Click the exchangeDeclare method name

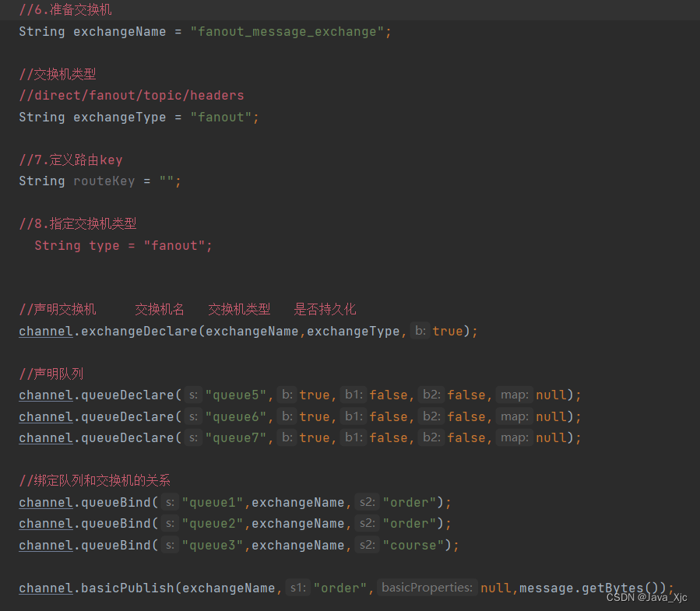pos(139,331)
